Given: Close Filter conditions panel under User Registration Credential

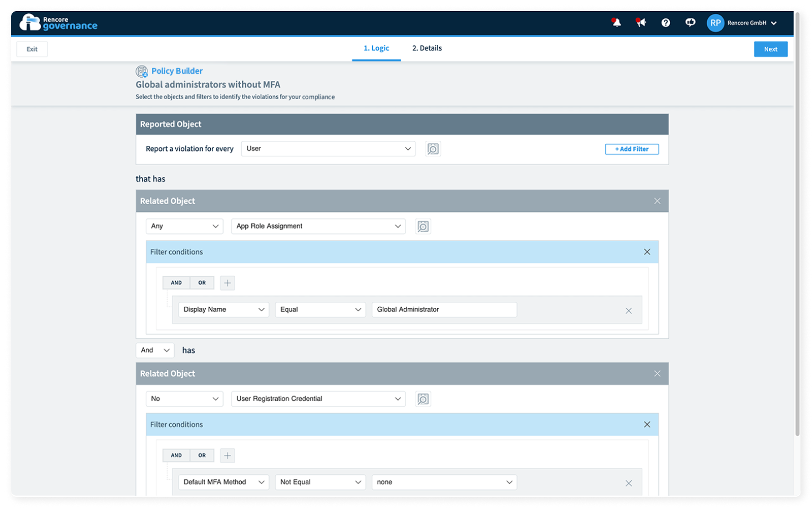Looking at the screenshot, I should pyautogui.click(x=647, y=424).
